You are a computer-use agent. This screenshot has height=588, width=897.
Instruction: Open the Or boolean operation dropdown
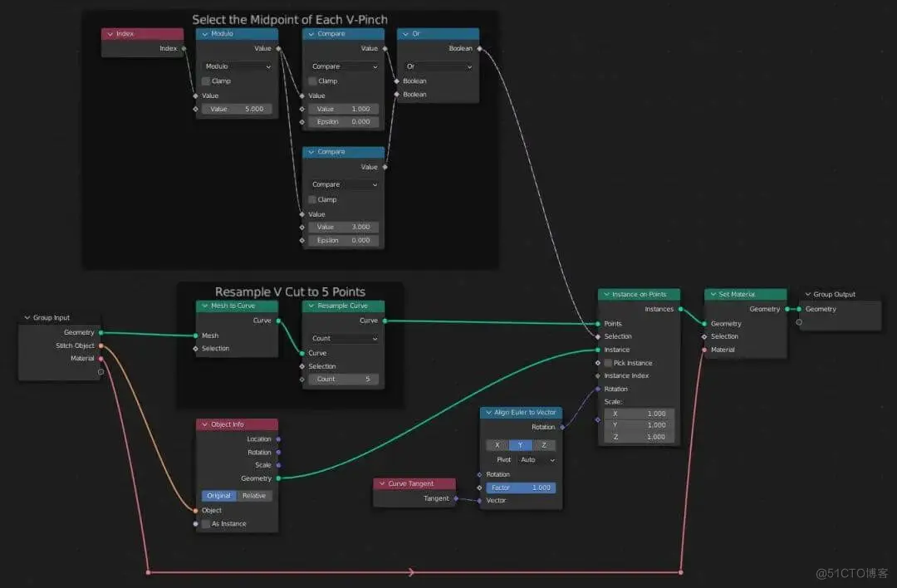(439, 66)
